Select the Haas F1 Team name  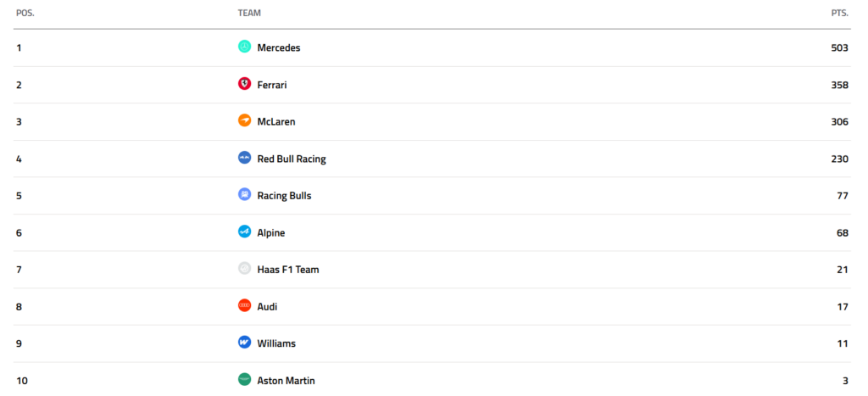click(x=288, y=270)
